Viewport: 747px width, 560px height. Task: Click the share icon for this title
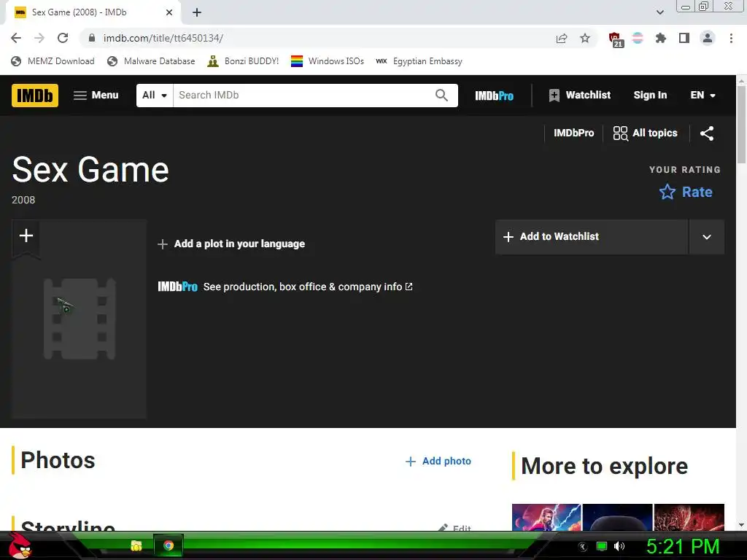tap(706, 133)
